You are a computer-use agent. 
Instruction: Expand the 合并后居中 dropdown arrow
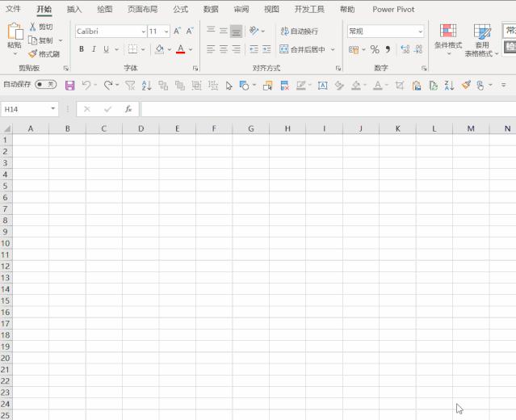[333, 50]
